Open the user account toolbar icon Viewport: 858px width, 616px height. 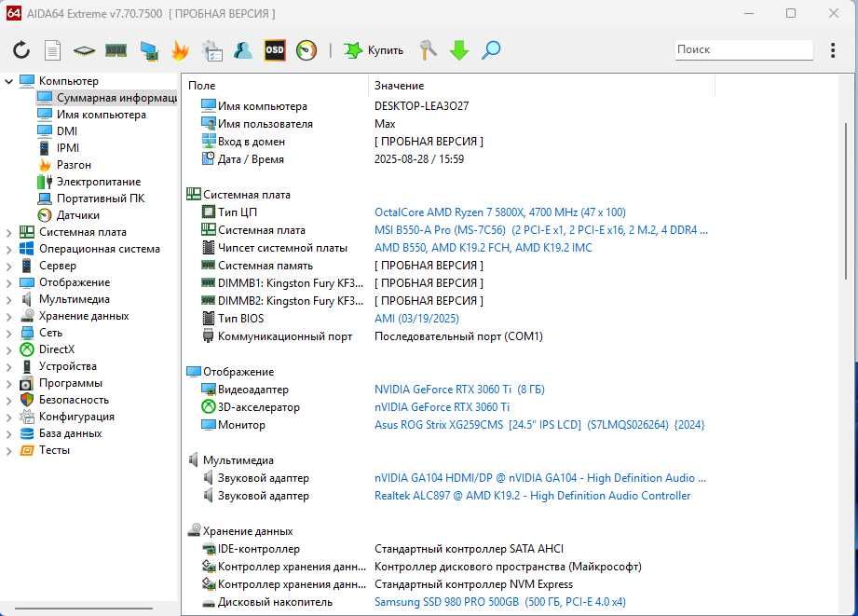point(243,50)
